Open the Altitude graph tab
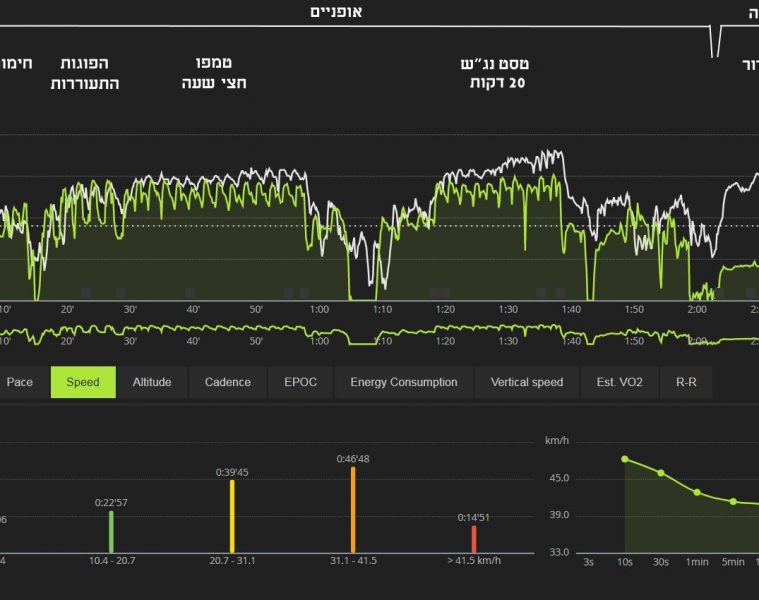 pos(152,382)
